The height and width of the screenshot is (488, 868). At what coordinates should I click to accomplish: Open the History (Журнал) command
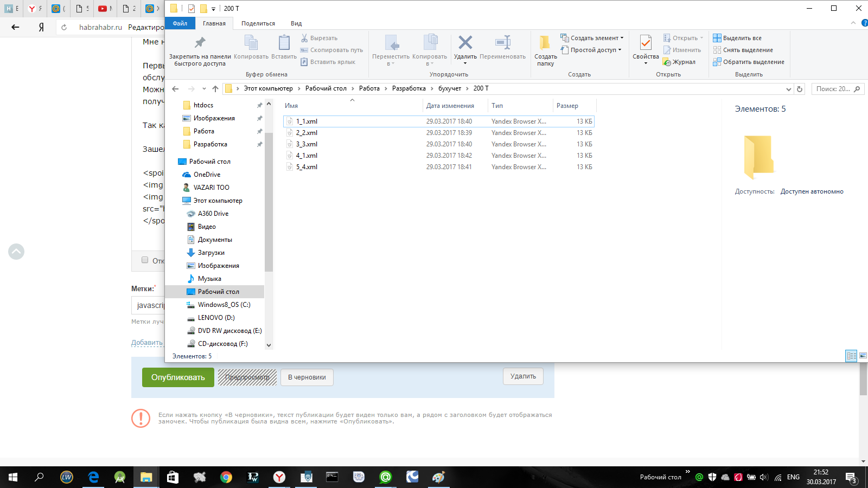[x=679, y=62]
